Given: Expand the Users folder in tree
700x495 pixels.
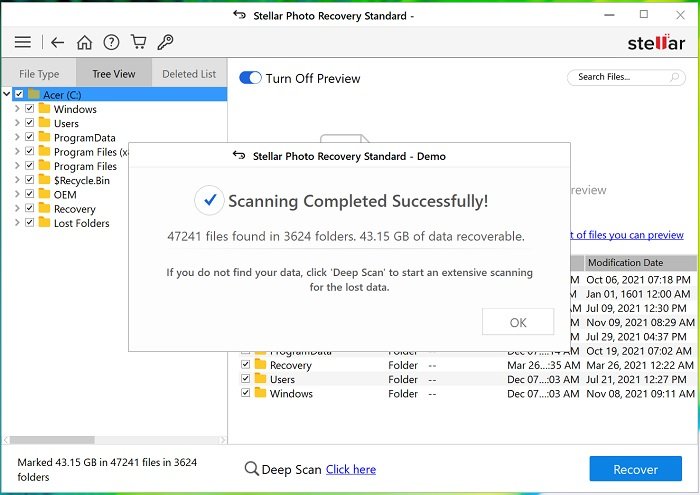Looking at the screenshot, I should (x=16, y=124).
